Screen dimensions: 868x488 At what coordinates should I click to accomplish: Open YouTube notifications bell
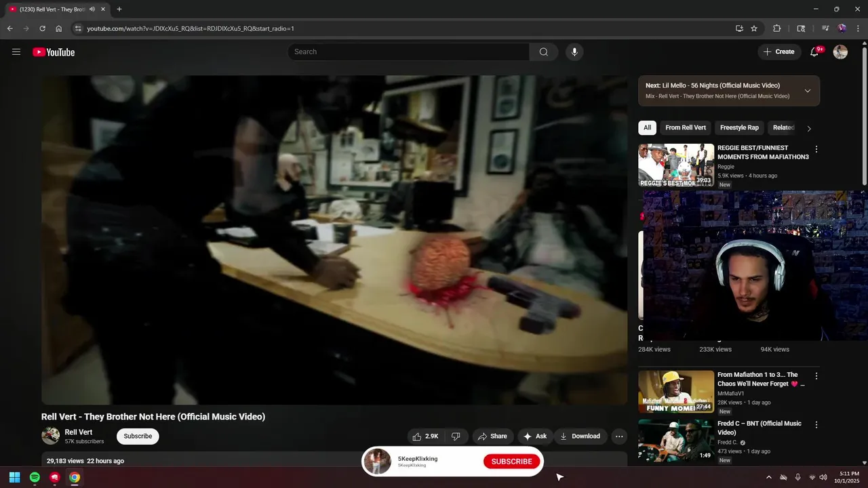coord(814,52)
